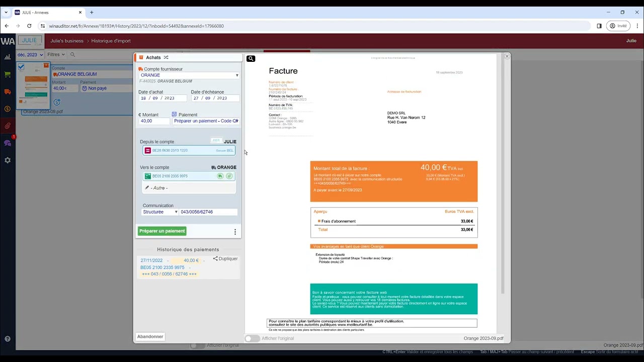The height and width of the screenshot is (362, 644).
Task: Open the chat messages icon with badge
Action: 8,143
